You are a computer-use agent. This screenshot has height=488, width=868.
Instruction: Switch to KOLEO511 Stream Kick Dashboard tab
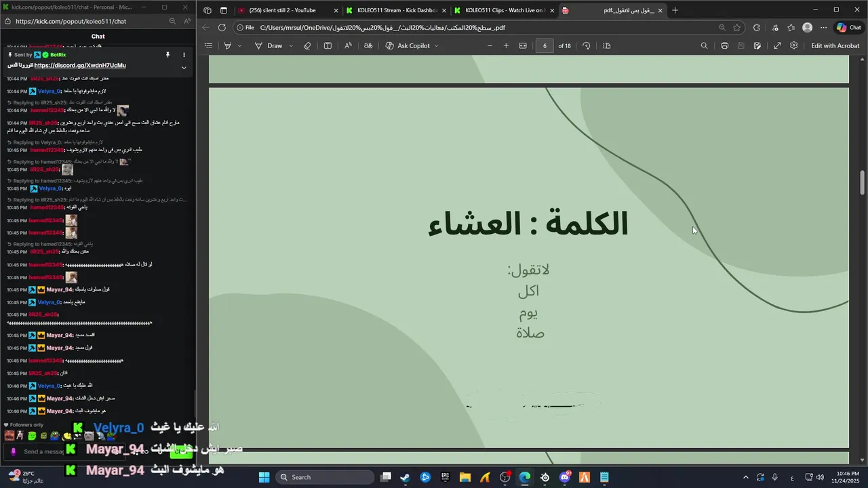point(397,10)
